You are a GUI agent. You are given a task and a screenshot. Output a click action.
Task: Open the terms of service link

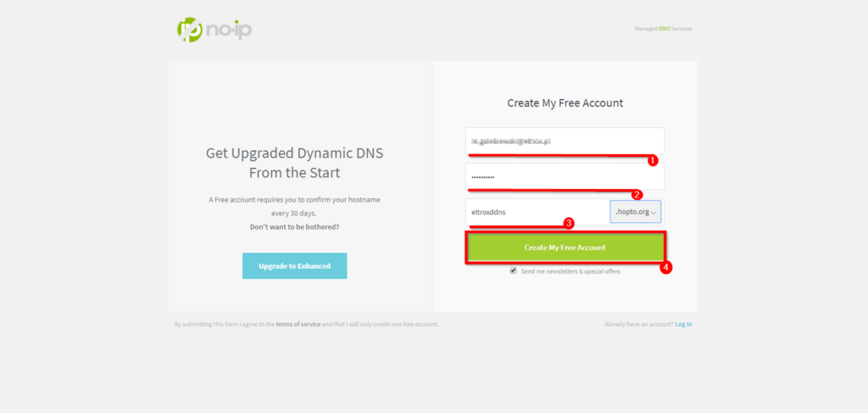[x=298, y=324]
